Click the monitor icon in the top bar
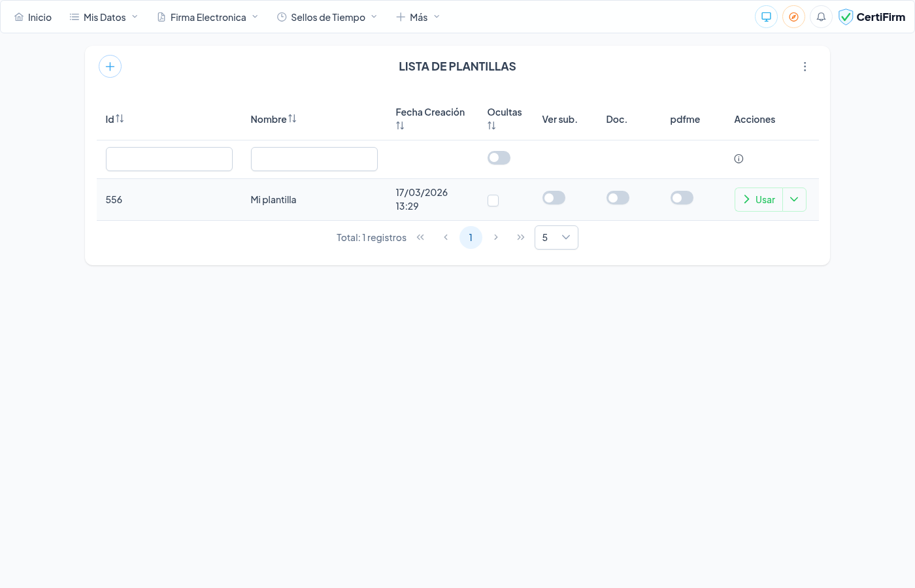Viewport: 915px width, 588px height. click(766, 17)
